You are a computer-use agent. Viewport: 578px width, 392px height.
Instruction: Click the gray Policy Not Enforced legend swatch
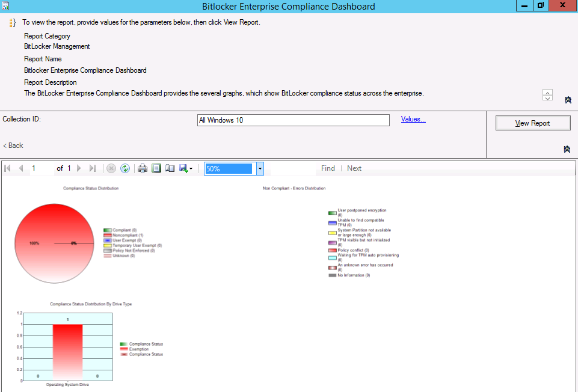(107, 251)
